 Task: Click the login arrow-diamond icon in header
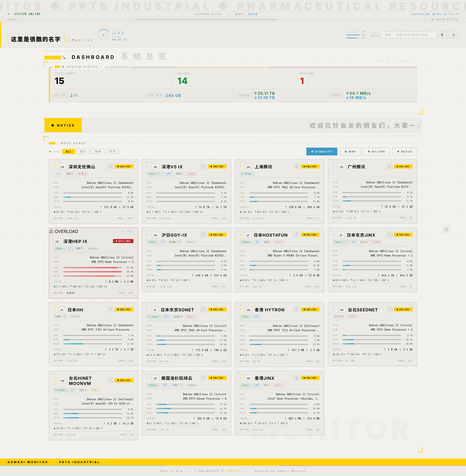point(453,35)
